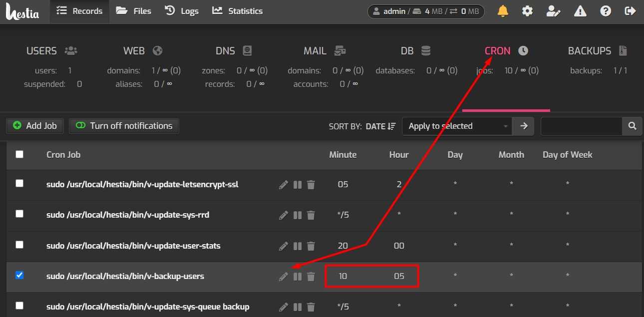Screen dimensions: 644x317
Task: Check the v-update-sys-rrd job checkbox
Action: click(19, 214)
